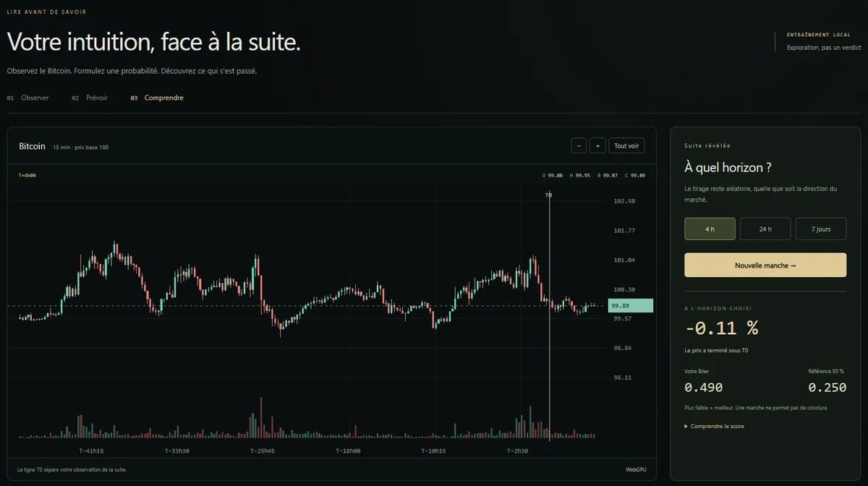Expand Comprendre le score details

point(714,426)
